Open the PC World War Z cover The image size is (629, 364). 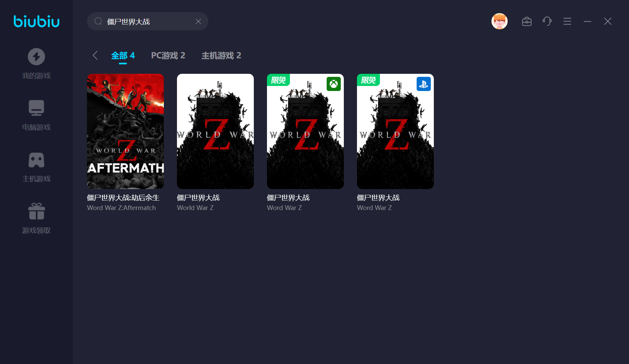[x=215, y=131]
